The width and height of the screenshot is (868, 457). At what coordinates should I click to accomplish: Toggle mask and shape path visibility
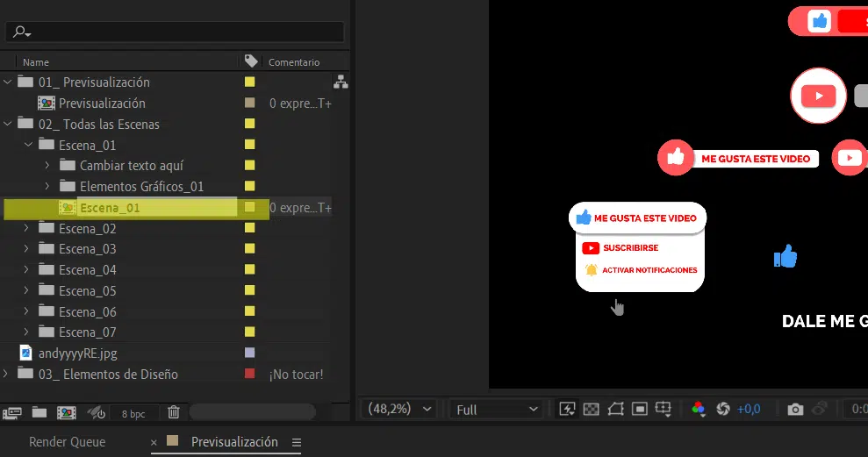point(615,409)
